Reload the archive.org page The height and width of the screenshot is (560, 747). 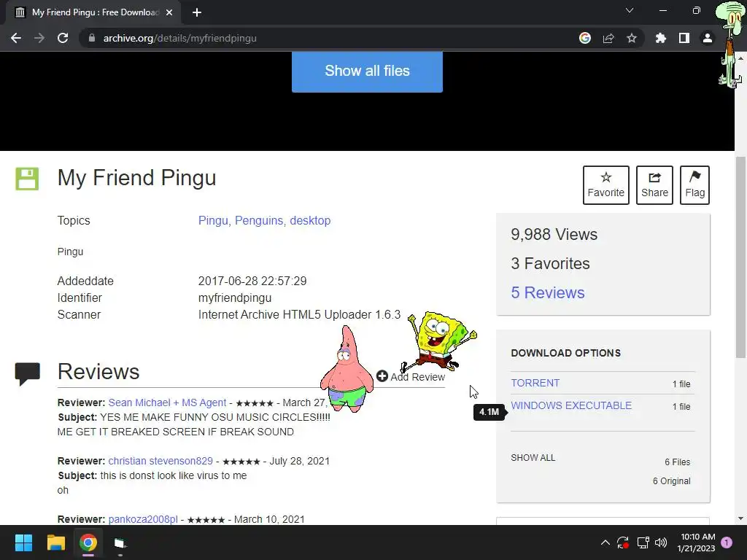(x=63, y=38)
